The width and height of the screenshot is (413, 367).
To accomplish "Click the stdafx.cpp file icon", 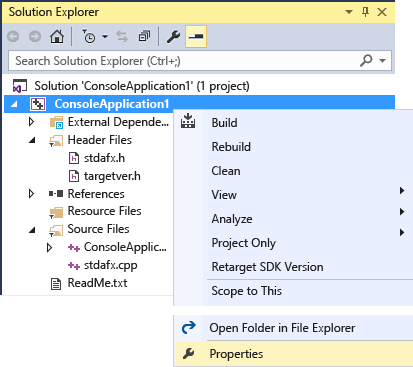I will [74, 266].
